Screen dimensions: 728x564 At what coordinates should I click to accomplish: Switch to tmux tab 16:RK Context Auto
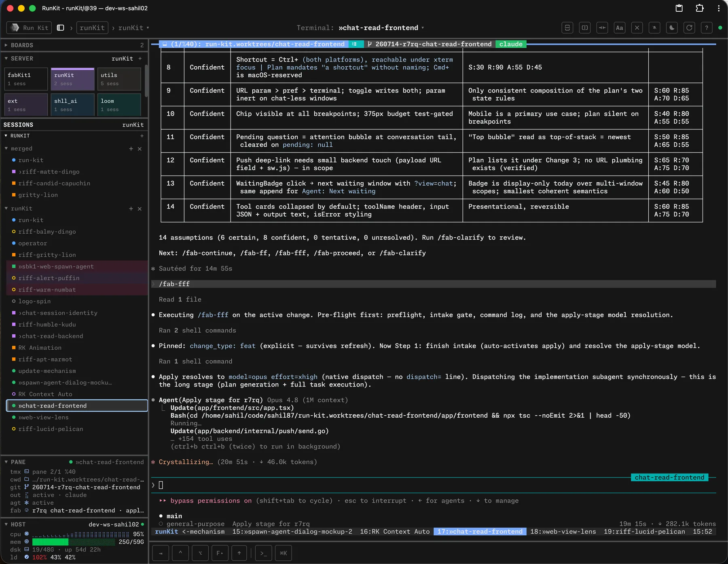point(395,532)
